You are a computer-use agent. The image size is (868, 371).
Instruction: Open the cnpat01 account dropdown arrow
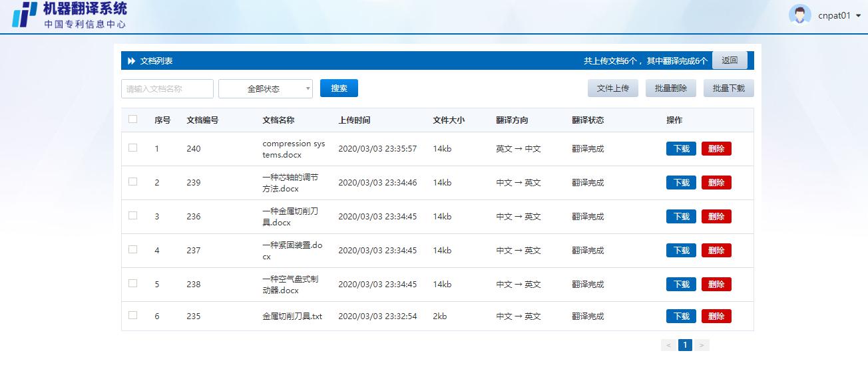tap(859, 16)
